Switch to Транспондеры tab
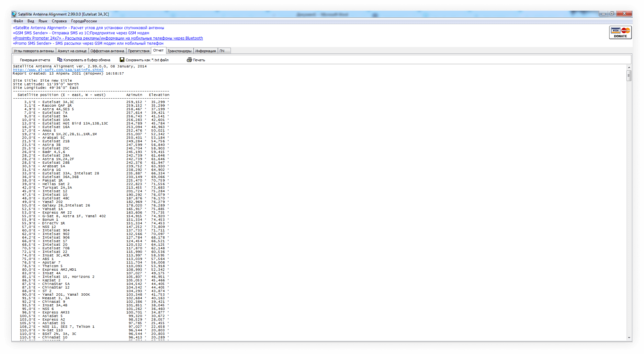This screenshot has width=644, height=354. (x=179, y=51)
